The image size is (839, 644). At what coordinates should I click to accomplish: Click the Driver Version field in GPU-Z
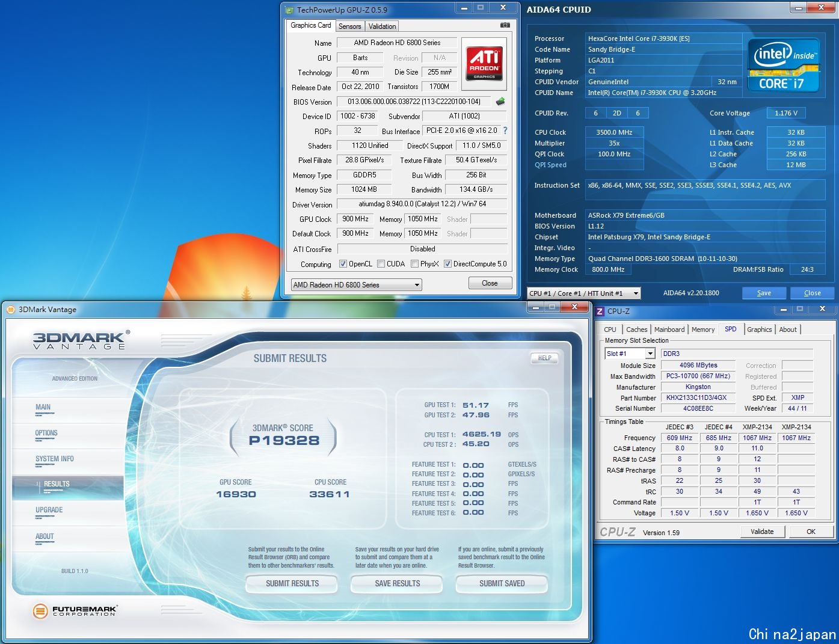pos(422,204)
